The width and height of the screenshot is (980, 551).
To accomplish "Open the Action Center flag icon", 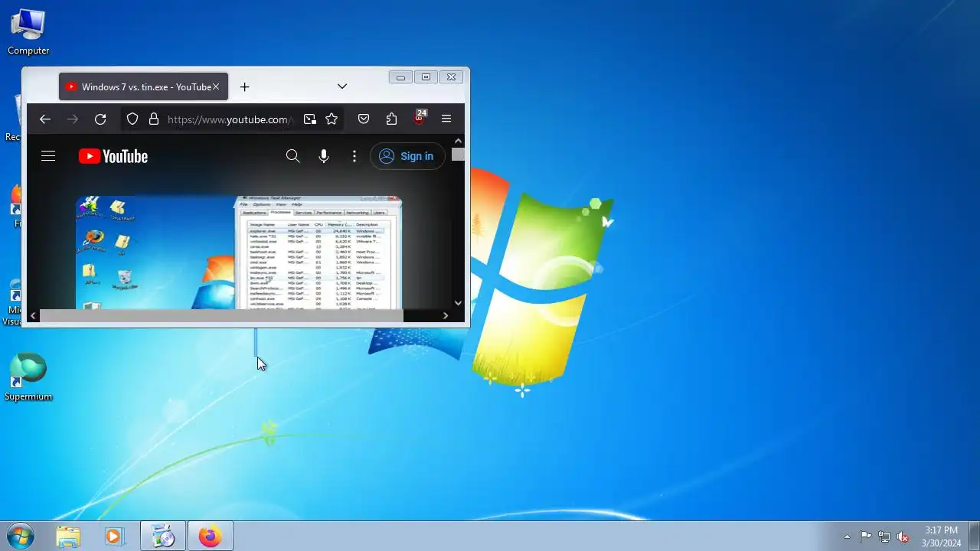I will coord(865,536).
